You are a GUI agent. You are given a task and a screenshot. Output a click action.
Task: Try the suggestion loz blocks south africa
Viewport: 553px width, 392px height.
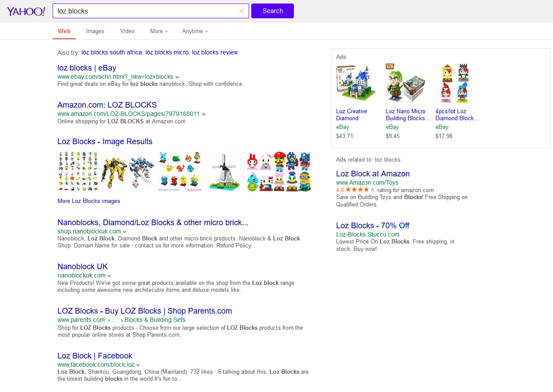click(111, 52)
